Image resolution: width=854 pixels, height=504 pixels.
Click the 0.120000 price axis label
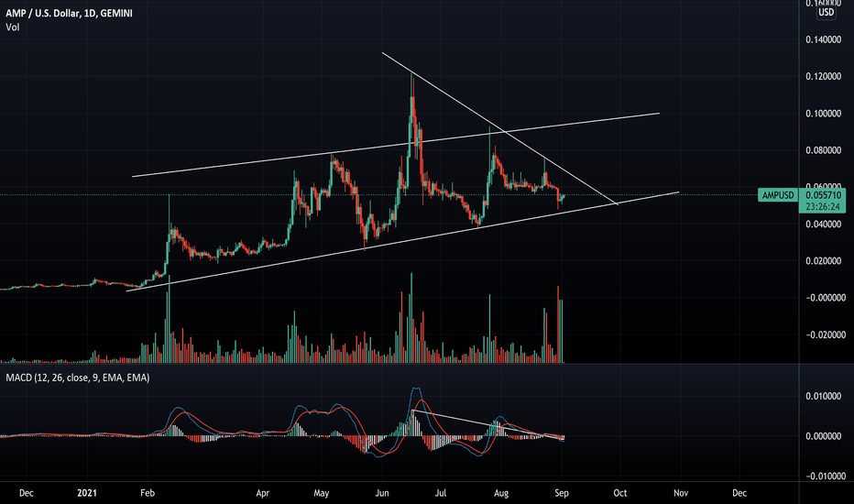tap(823, 76)
